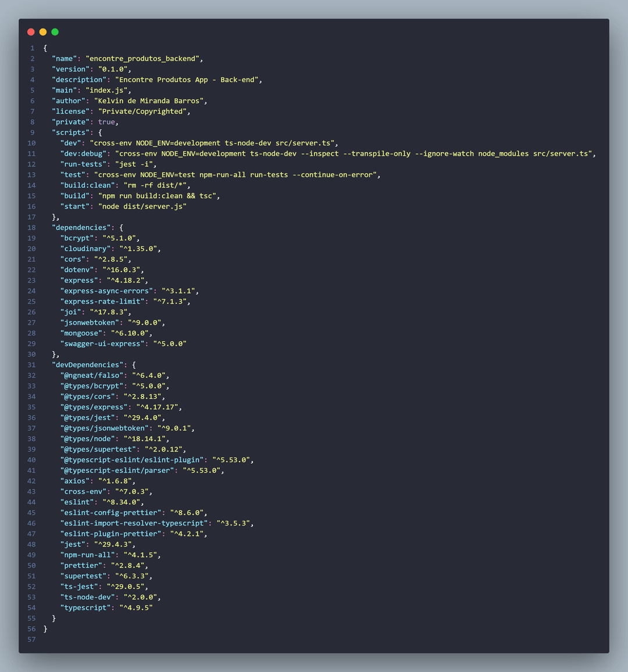Click the description value "Encontre Produtos App - Back-end"
Image resolution: width=628 pixels, height=672 pixels.
tap(187, 80)
